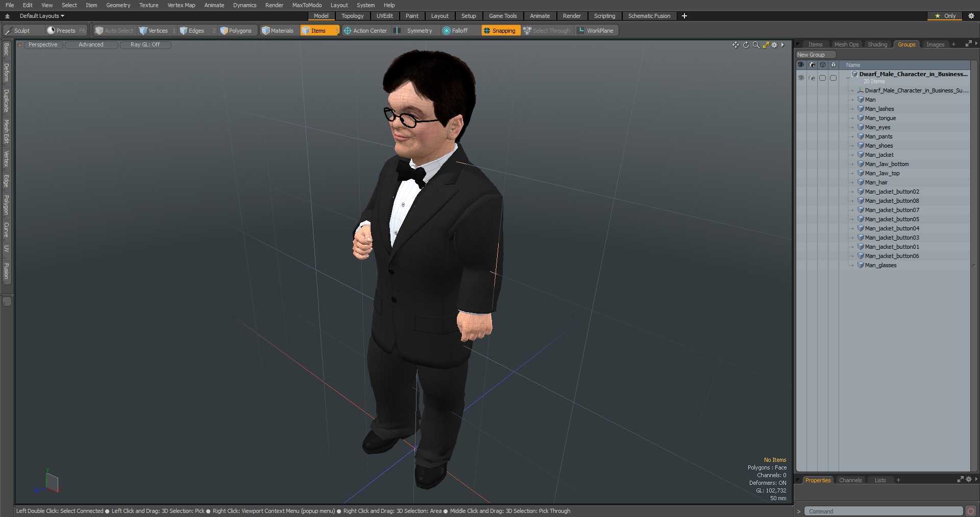980x517 pixels.
Task: Open the Presets browser
Action: click(66, 31)
